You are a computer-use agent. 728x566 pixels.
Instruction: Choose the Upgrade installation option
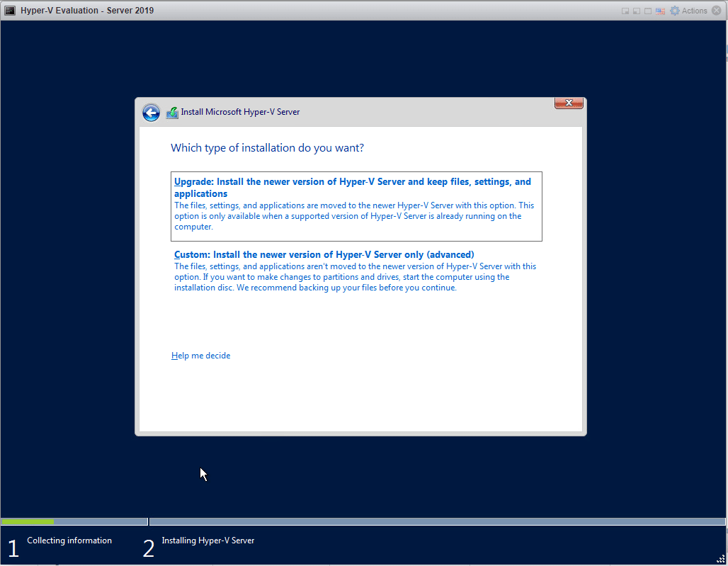(356, 206)
